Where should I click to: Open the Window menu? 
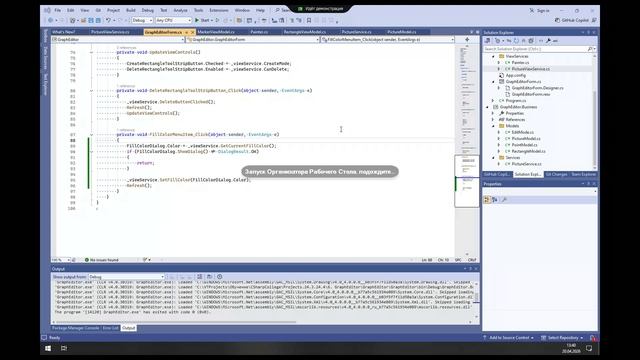point(242,10)
